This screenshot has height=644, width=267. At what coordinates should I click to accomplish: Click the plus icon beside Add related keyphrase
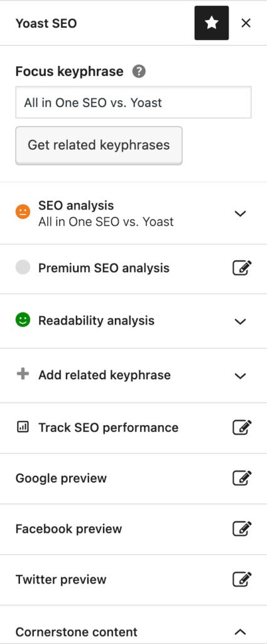pos(23,374)
